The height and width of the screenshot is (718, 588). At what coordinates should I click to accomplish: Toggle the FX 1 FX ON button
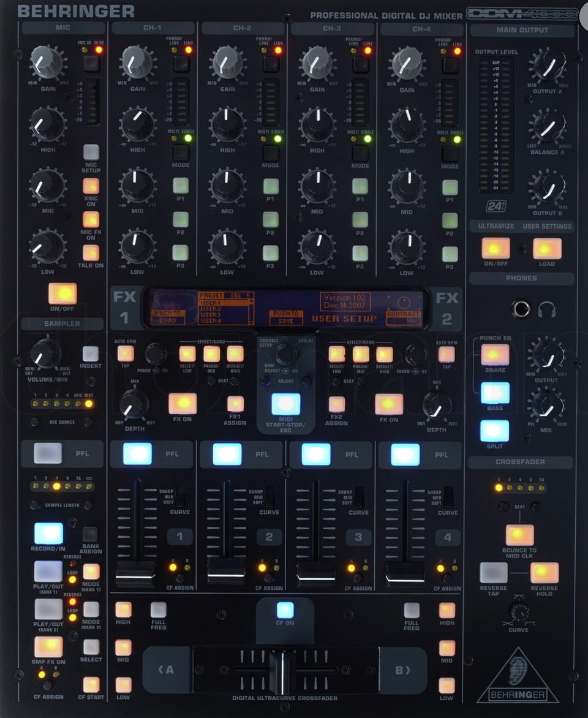pos(183,404)
